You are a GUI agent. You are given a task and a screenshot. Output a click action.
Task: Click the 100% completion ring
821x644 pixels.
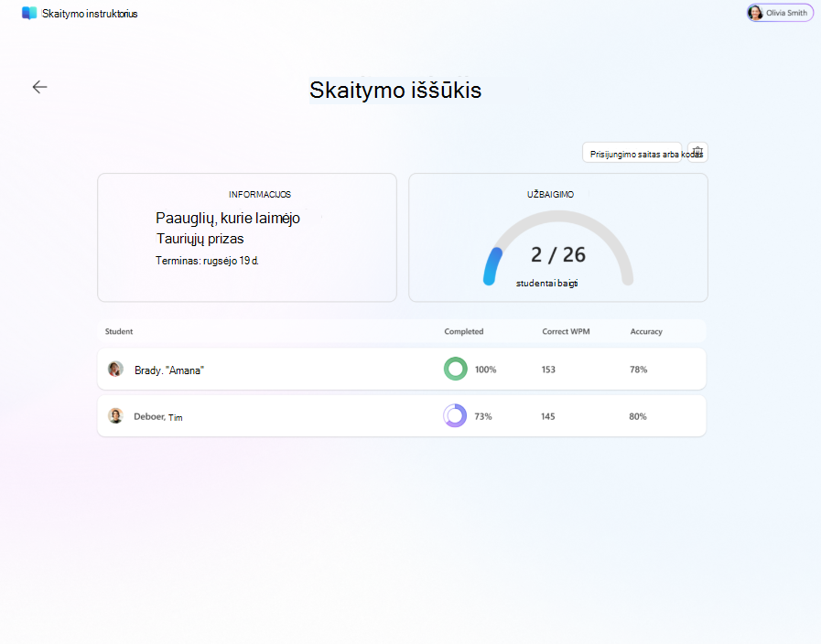[456, 369]
